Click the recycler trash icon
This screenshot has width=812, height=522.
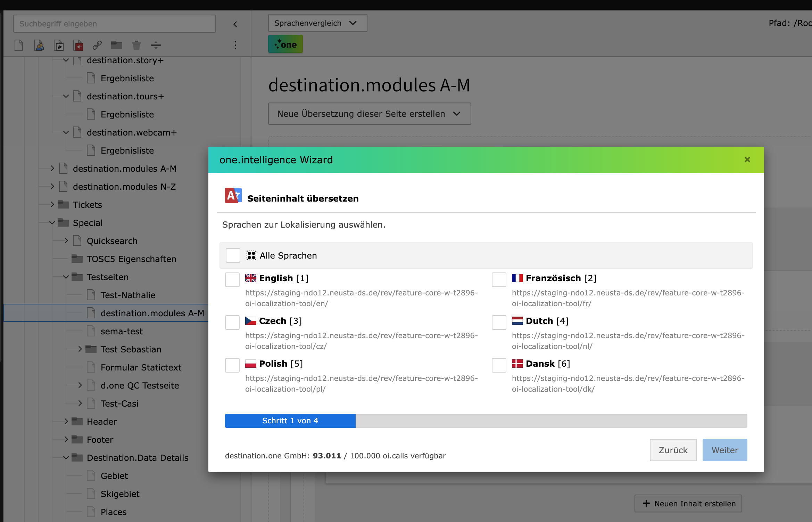point(136,45)
